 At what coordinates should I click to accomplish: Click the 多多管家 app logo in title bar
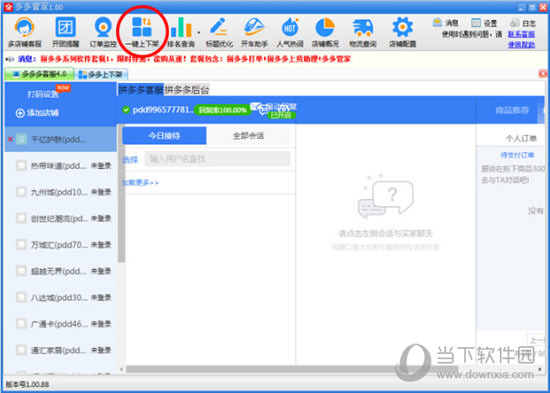[8, 7]
